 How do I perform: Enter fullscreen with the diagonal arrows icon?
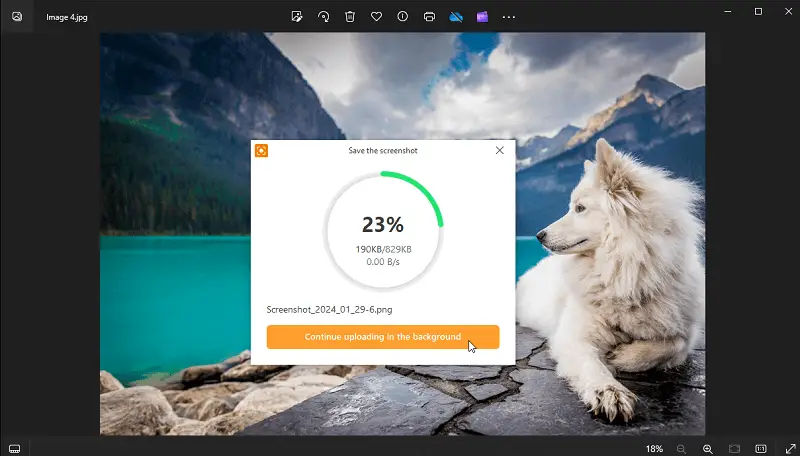pos(790,449)
